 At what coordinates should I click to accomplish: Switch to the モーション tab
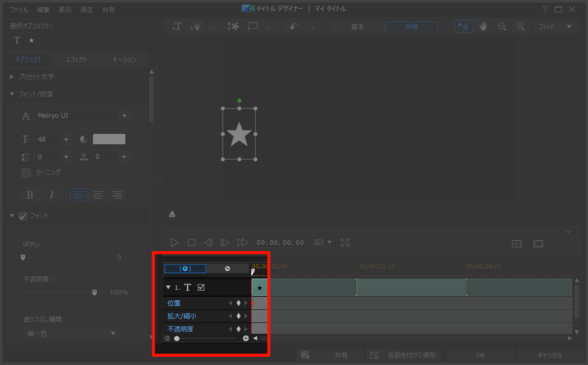pos(125,60)
